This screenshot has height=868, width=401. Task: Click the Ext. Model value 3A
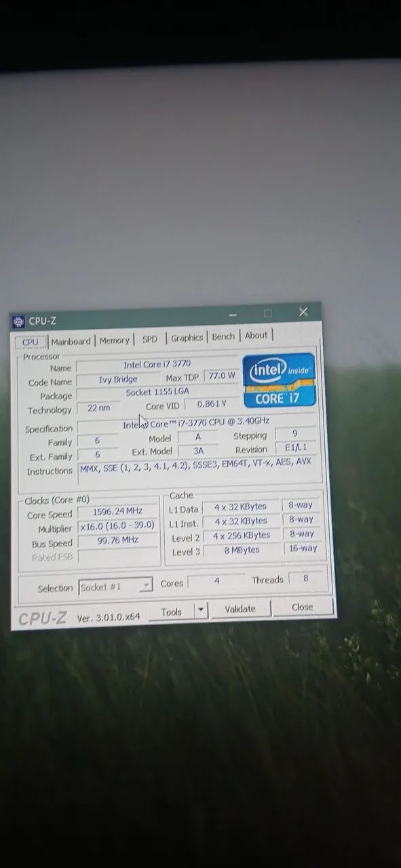pyautogui.click(x=199, y=450)
